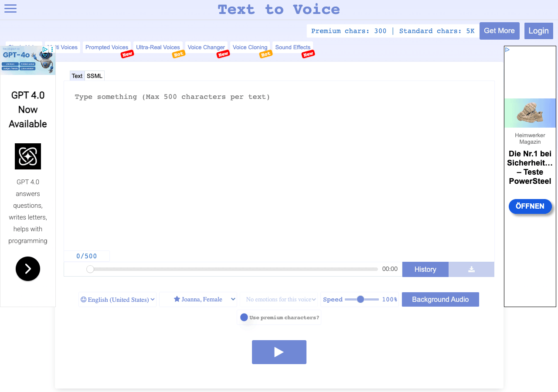
Task: Click the 00:00 playback time
Action: click(390, 269)
